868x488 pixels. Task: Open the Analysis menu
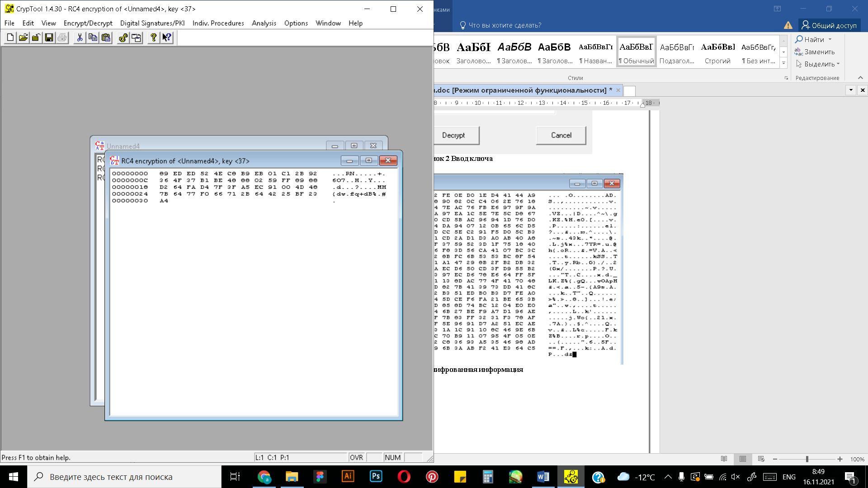[x=264, y=23]
